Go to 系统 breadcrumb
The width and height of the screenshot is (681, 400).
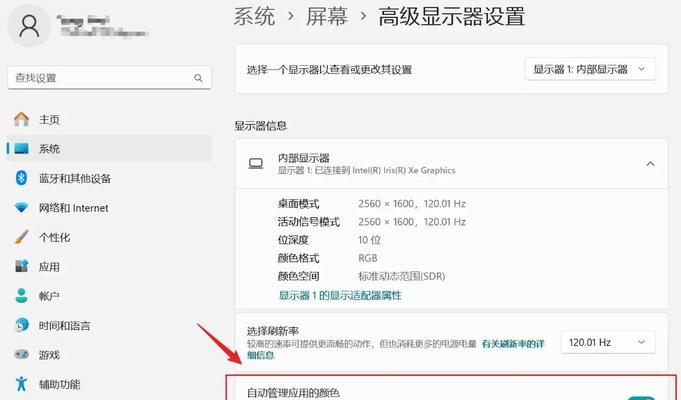(x=255, y=17)
